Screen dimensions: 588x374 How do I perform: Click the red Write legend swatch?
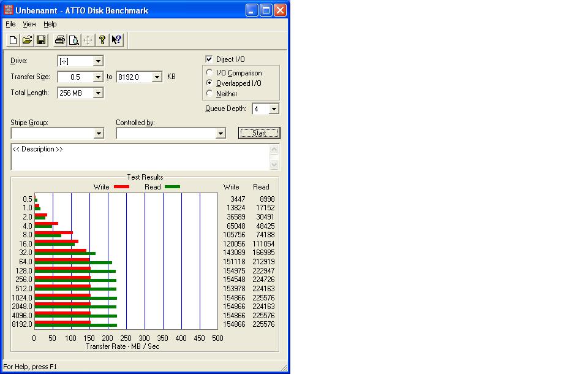coord(121,186)
